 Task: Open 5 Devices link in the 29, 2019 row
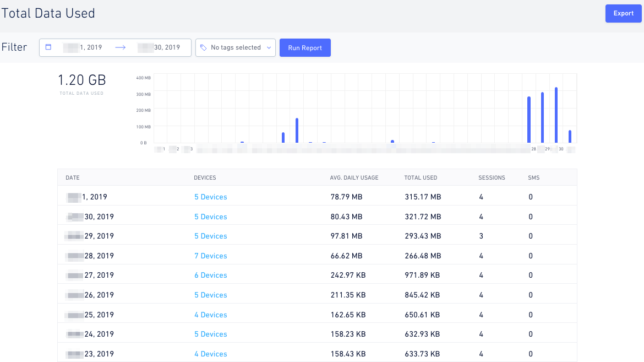(211, 236)
